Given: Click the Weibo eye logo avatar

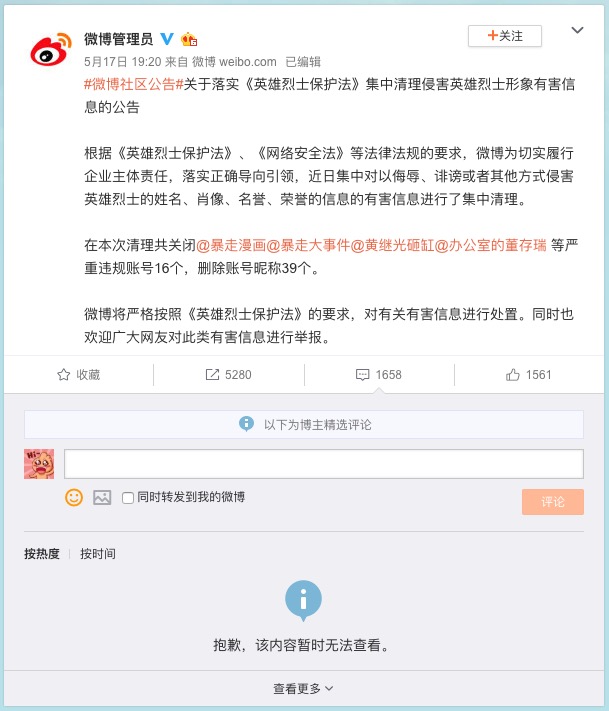Looking at the screenshot, I should tap(51, 49).
